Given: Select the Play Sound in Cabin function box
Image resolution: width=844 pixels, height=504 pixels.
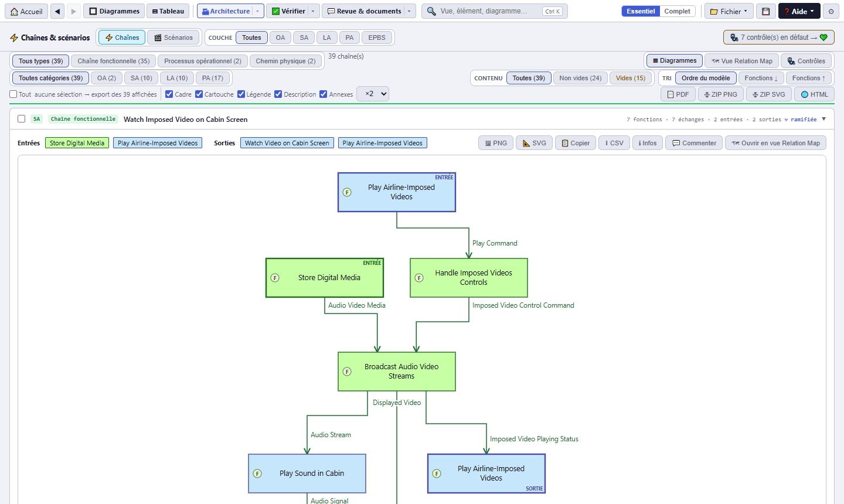Looking at the screenshot, I should (307, 474).
